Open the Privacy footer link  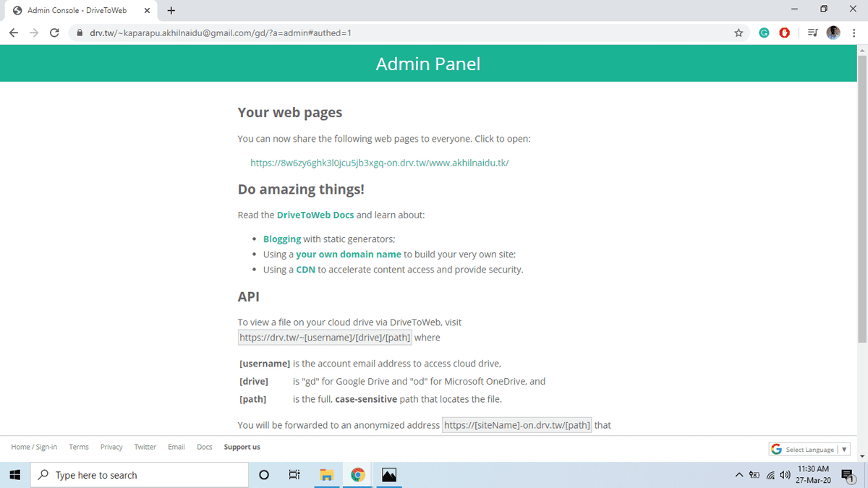111,447
